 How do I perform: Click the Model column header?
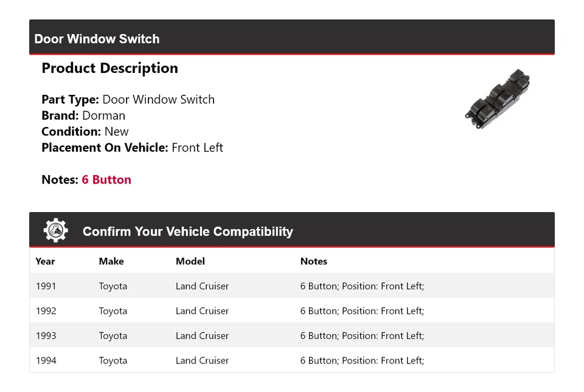click(190, 261)
